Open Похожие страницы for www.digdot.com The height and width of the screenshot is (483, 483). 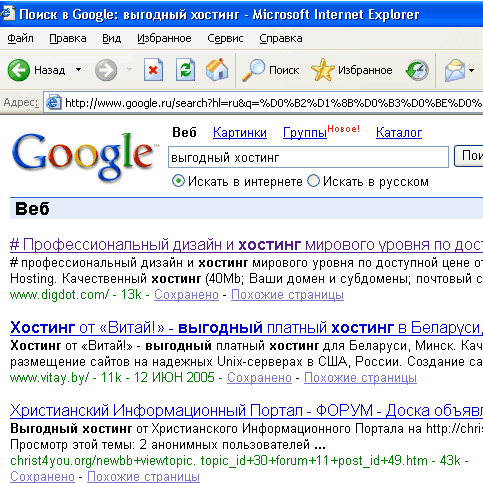click(287, 295)
